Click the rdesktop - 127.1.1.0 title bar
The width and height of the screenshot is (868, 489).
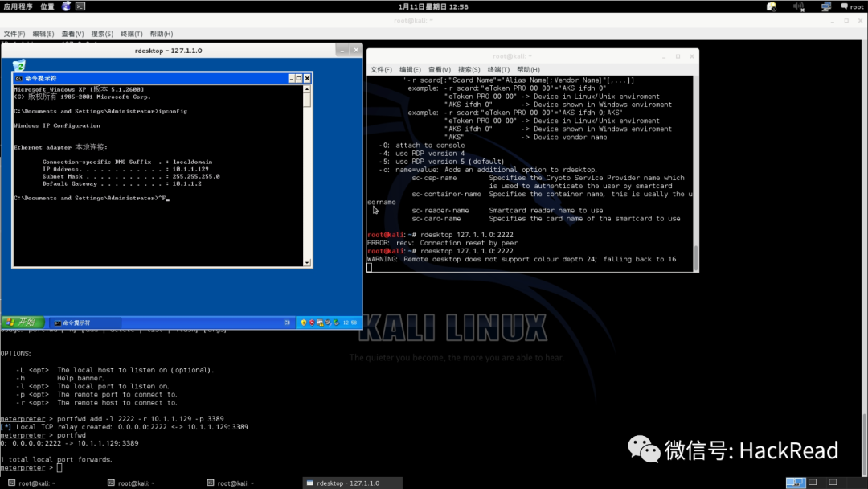click(x=168, y=51)
